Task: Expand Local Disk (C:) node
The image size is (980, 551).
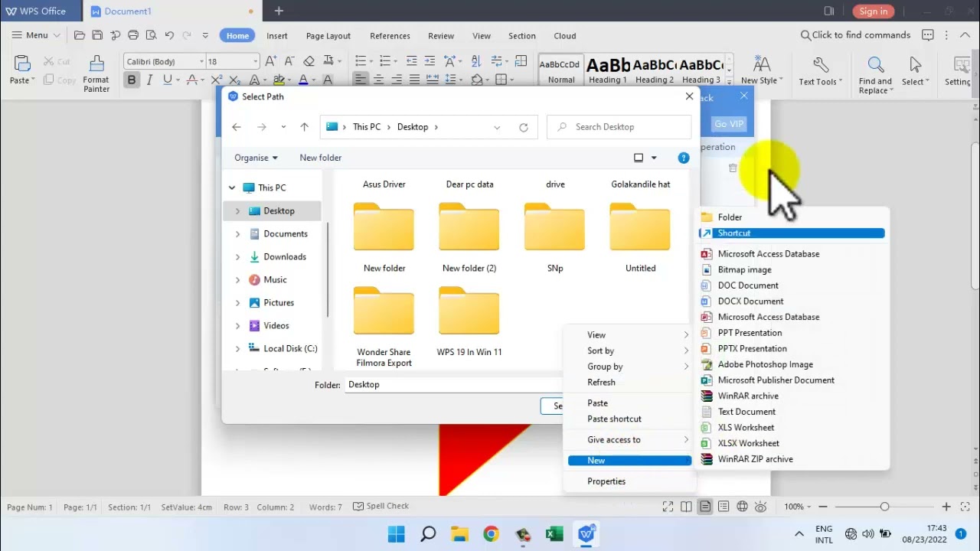Action: click(x=237, y=349)
